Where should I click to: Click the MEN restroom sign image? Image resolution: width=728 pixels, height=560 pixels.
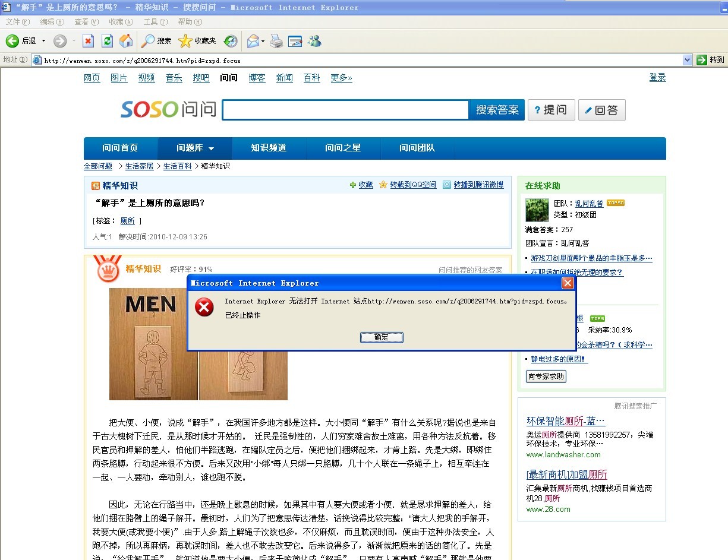(x=153, y=344)
